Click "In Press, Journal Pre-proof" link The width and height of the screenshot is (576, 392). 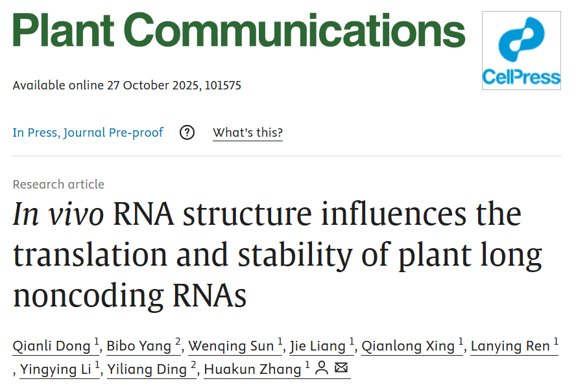point(88,133)
